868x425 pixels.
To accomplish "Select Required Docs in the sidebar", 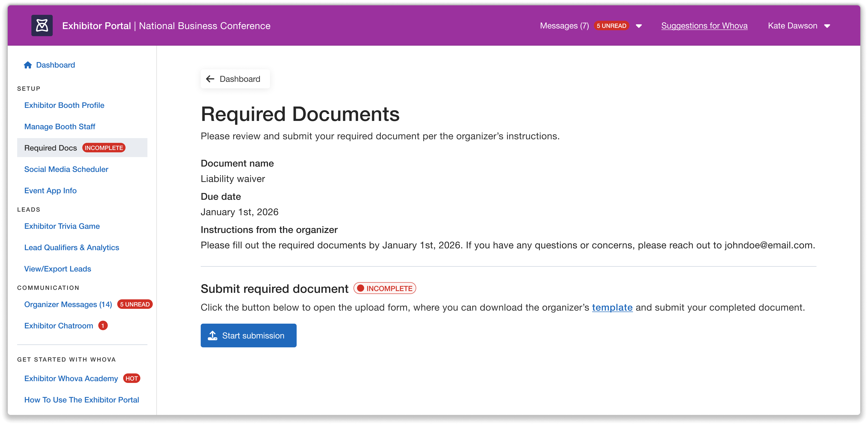I will point(50,147).
